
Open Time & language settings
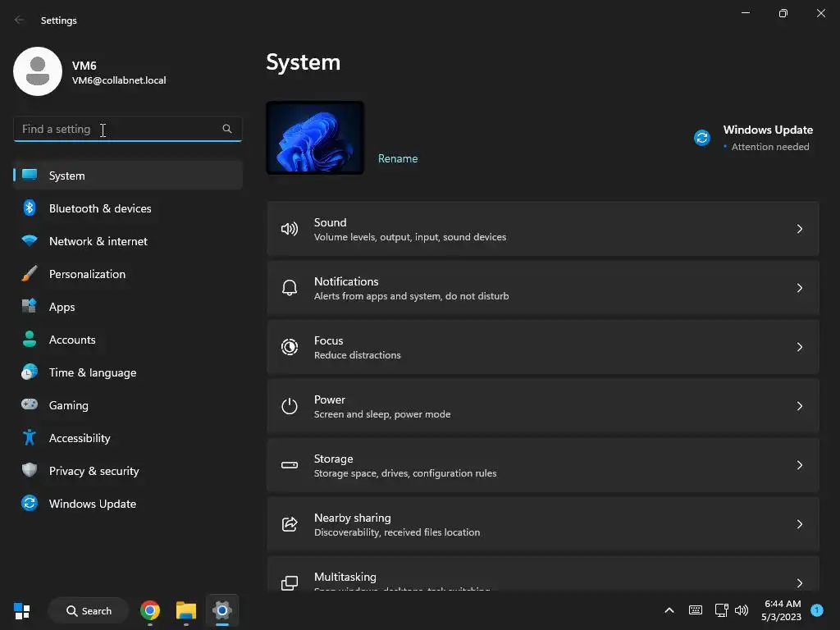click(x=128, y=372)
